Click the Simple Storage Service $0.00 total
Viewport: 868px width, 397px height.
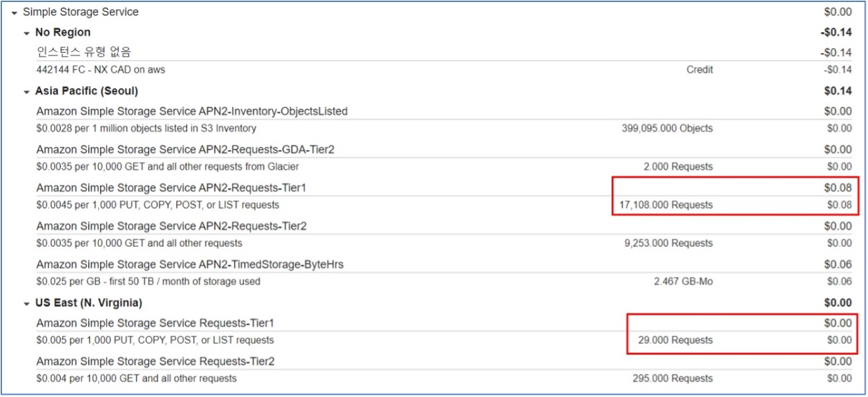pos(838,12)
